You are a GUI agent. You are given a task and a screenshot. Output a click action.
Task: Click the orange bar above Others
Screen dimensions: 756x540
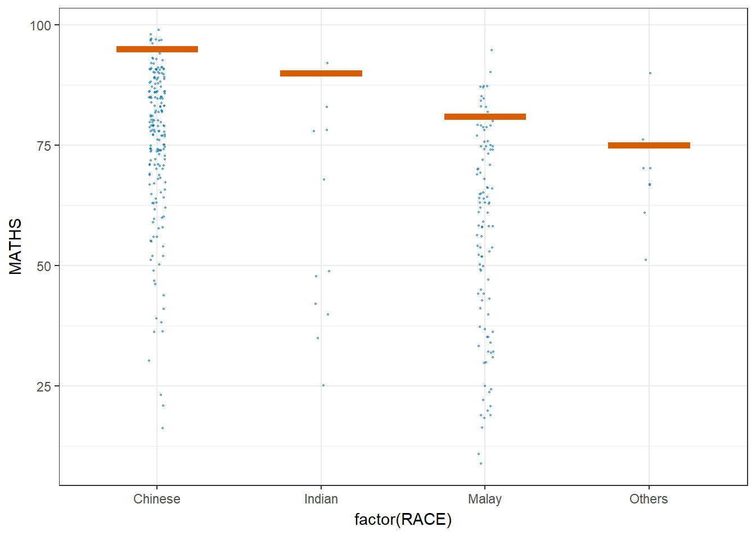point(649,146)
